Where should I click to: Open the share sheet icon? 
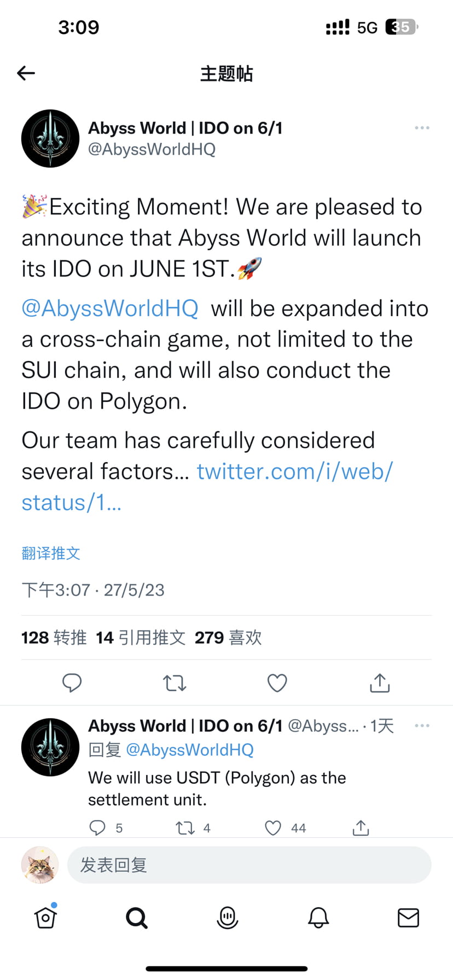coord(379,682)
